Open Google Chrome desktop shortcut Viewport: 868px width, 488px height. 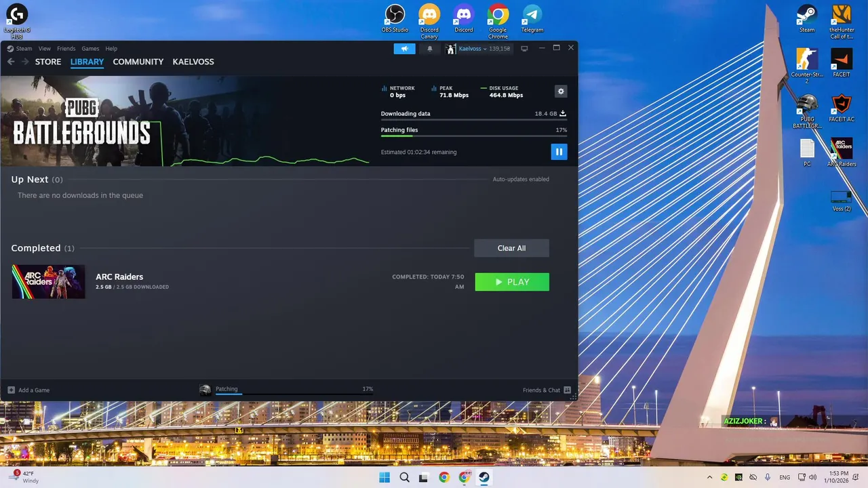click(x=498, y=22)
